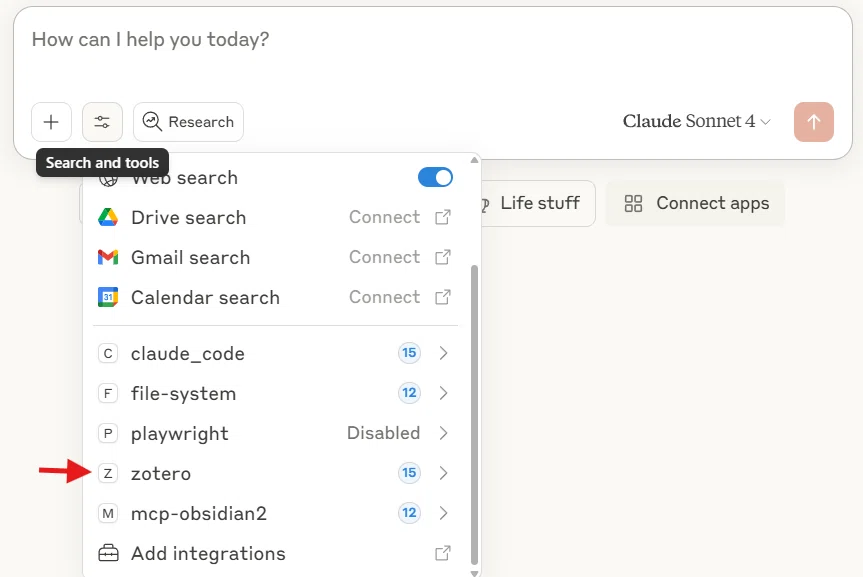The image size is (863, 577).
Task: Click the Google Calendar icon
Action: (x=108, y=297)
